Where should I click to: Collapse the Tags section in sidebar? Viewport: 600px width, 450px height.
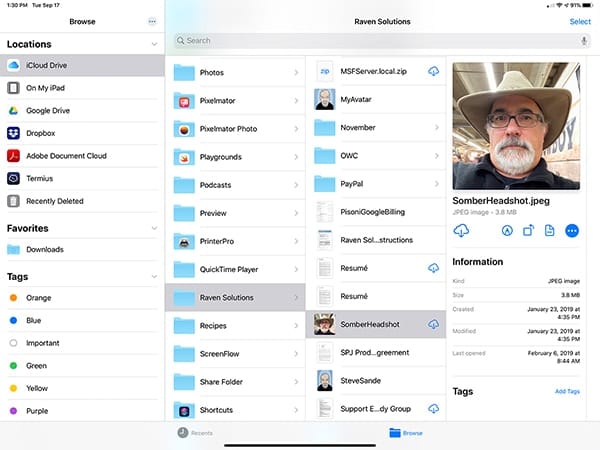pyautogui.click(x=153, y=276)
